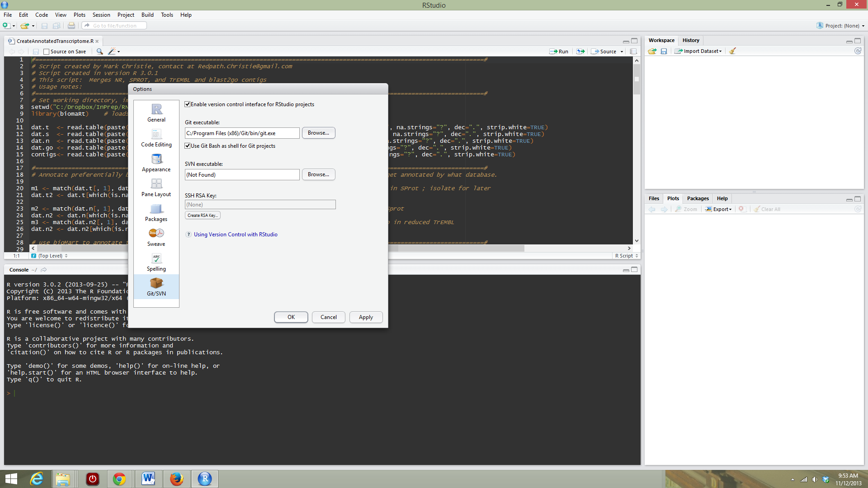
Task: Click the editor vertical scrollbar thumb
Action: [637, 80]
